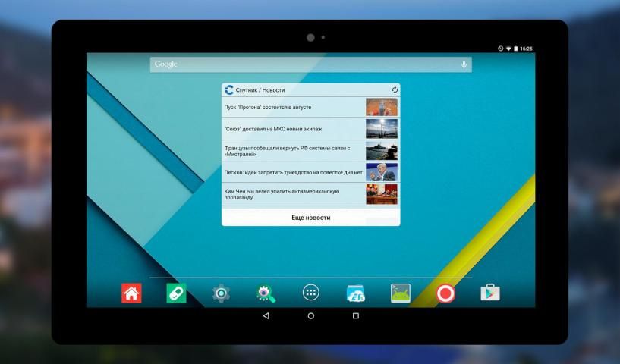Launch the red circle app
This screenshot has width=620, height=364.
(x=445, y=293)
